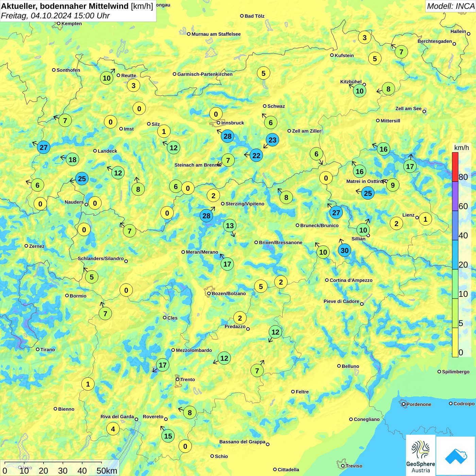Click wind marker 2 above Predazzo
The image size is (476, 476).
pyautogui.click(x=240, y=318)
